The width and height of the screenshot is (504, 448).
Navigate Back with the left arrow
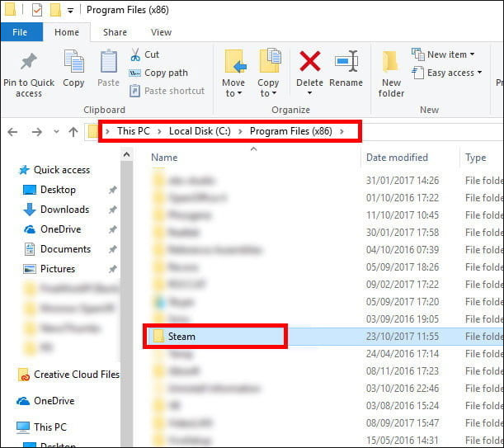click(12, 132)
